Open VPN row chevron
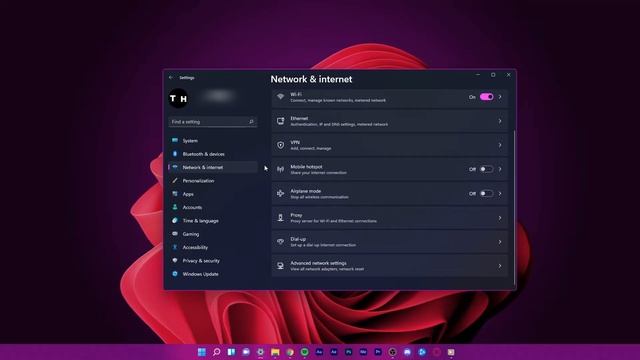This screenshot has height=360, width=640. tap(500, 145)
